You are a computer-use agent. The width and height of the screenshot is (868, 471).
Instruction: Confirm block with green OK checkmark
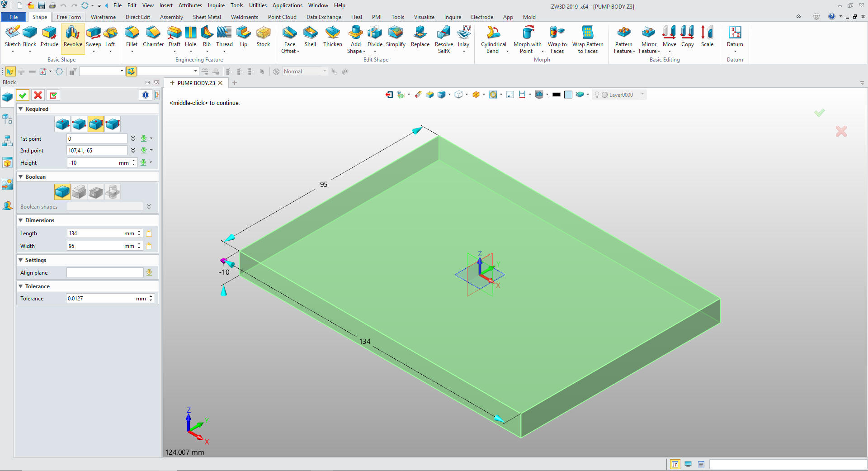click(23, 95)
